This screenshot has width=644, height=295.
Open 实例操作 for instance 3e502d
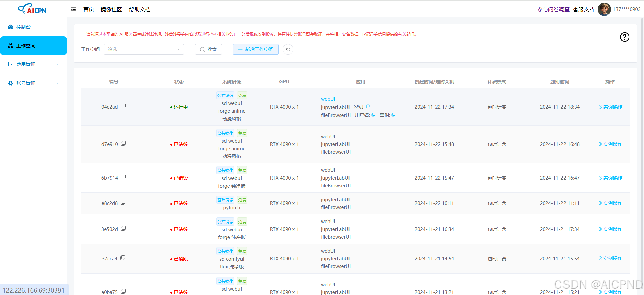[x=610, y=229]
